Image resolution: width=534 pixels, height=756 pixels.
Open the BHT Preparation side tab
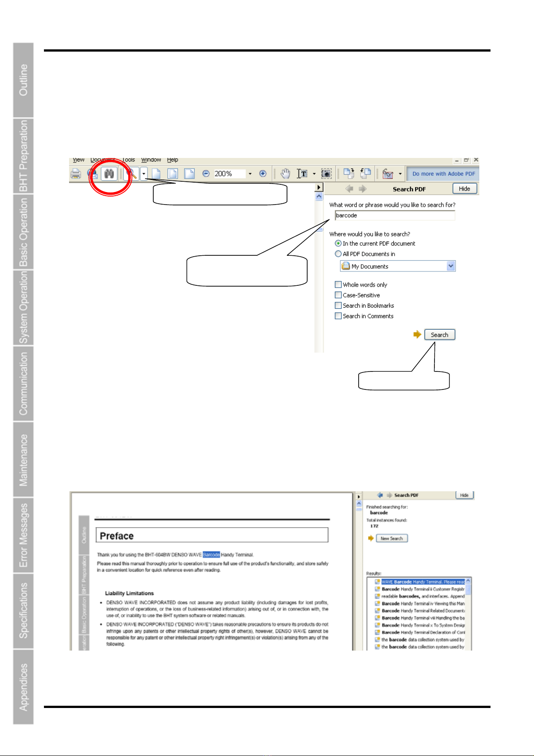(23, 156)
